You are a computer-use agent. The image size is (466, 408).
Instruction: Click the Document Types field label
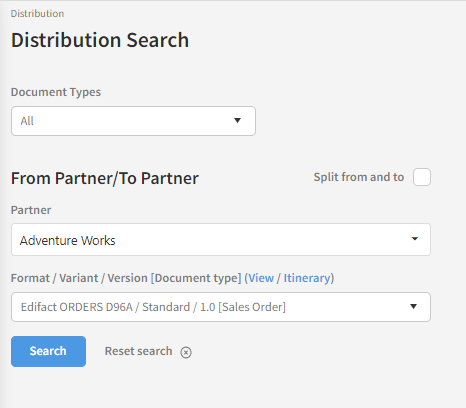coord(56,92)
